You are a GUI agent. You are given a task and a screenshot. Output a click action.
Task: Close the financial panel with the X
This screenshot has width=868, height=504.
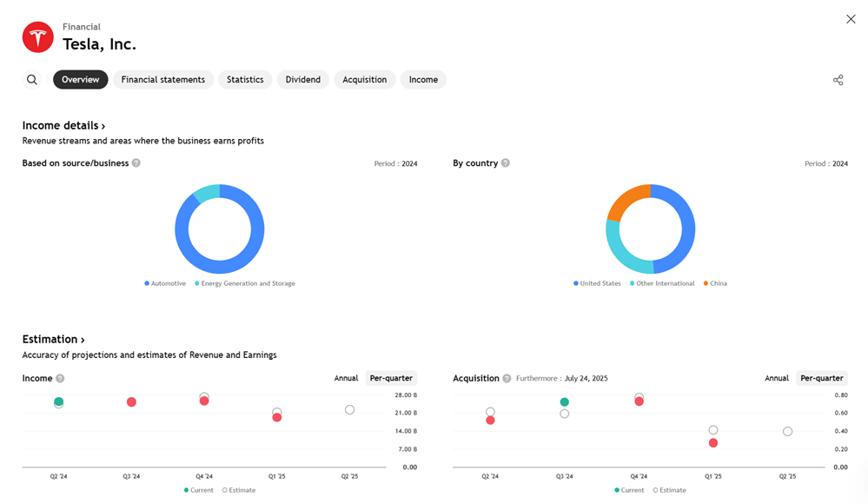click(x=851, y=19)
